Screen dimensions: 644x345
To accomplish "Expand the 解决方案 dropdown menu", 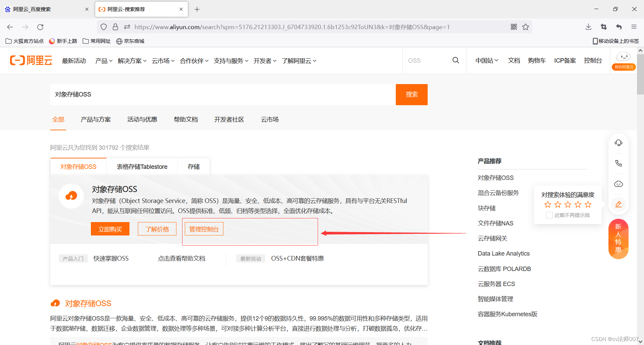I will point(132,61).
